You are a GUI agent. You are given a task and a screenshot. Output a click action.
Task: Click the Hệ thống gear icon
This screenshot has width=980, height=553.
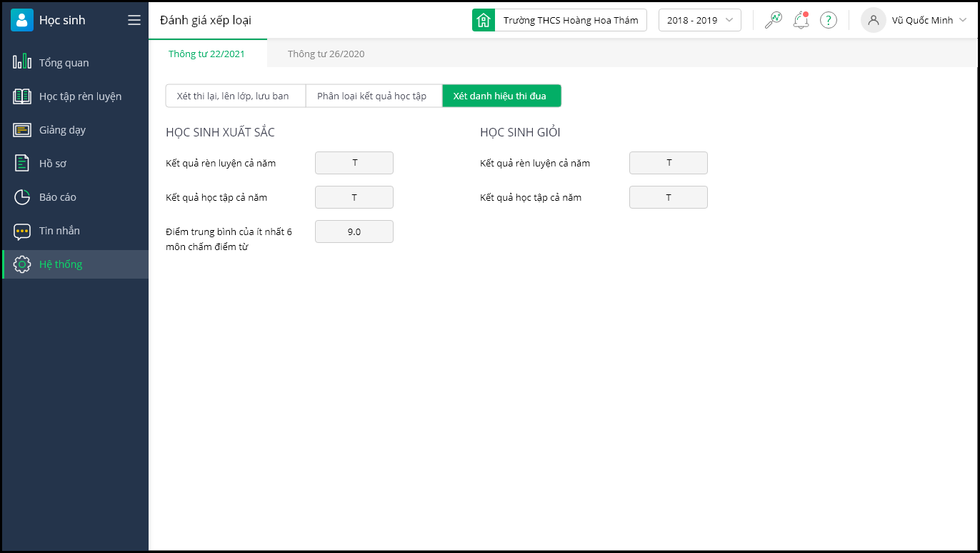[22, 264]
